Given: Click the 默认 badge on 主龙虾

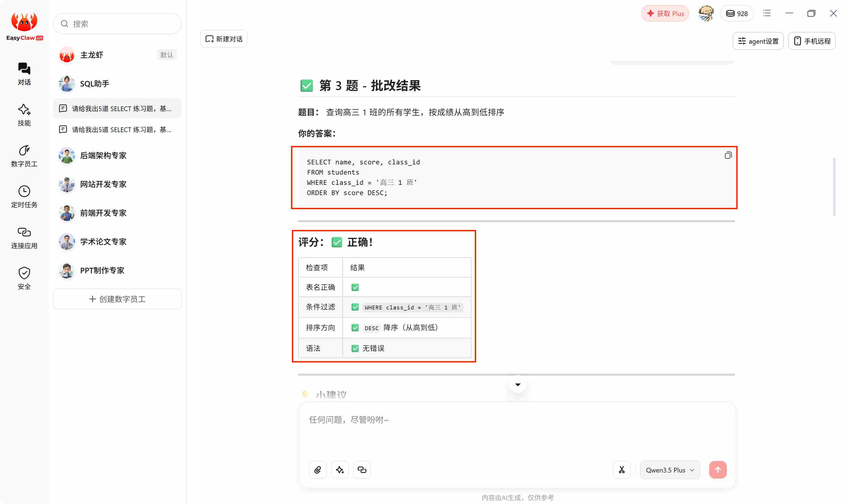Looking at the screenshot, I should pyautogui.click(x=166, y=55).
